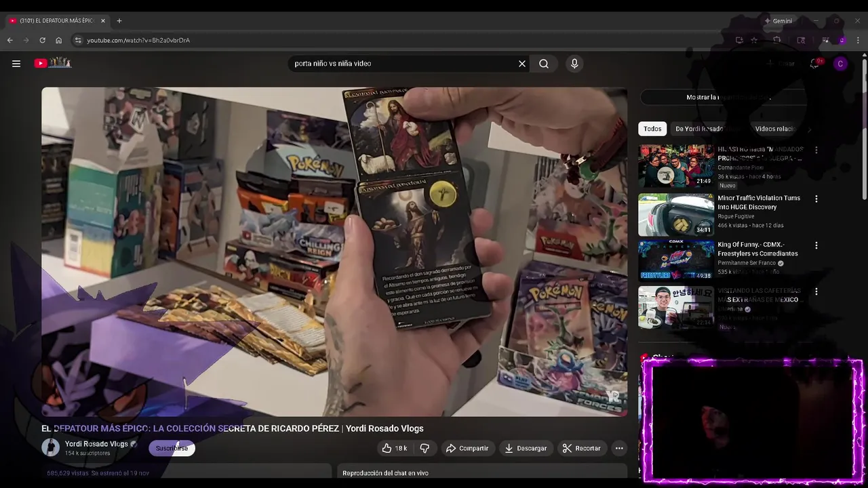This screenshot has height=488, width=868.
Task: Open Chrome three-dot menu
Action: point(858,40)
